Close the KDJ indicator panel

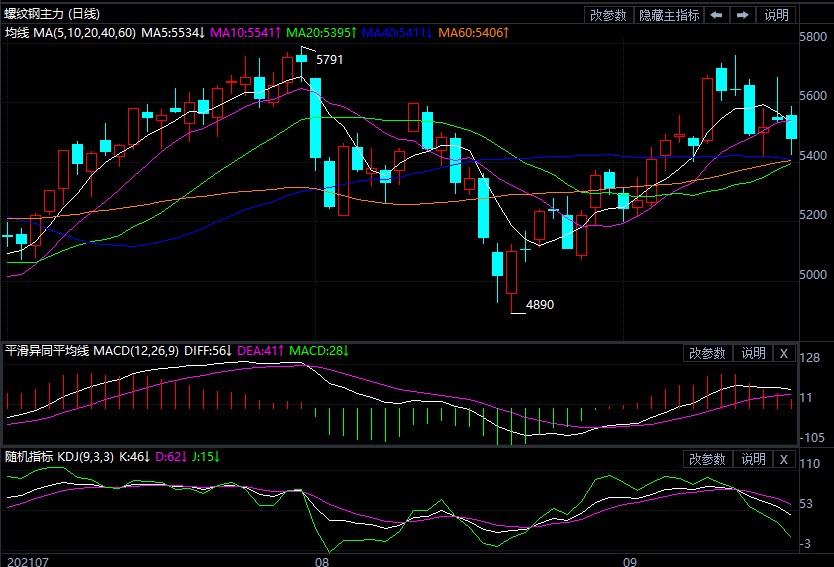click(x=783, y=459)
